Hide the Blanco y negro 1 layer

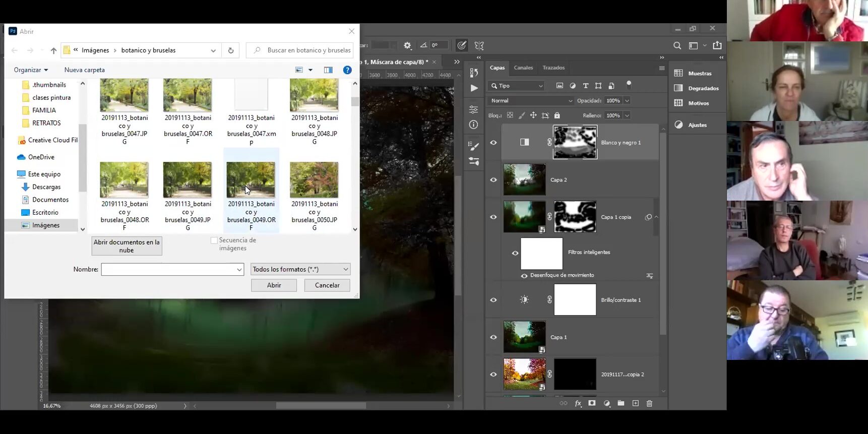(493, 143)
